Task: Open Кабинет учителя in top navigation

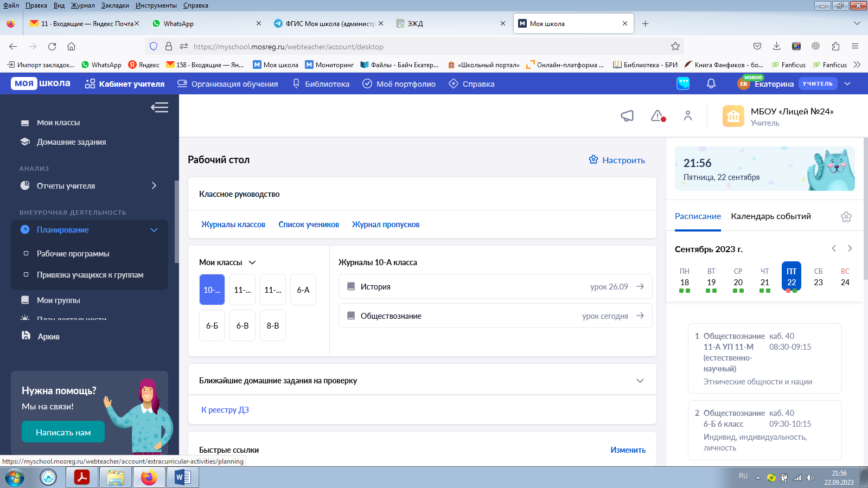Action: (x=125, y=84)
